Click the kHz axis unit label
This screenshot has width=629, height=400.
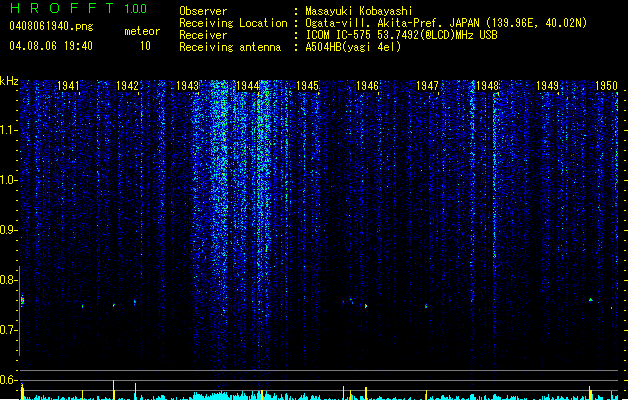tap(9, 81)
